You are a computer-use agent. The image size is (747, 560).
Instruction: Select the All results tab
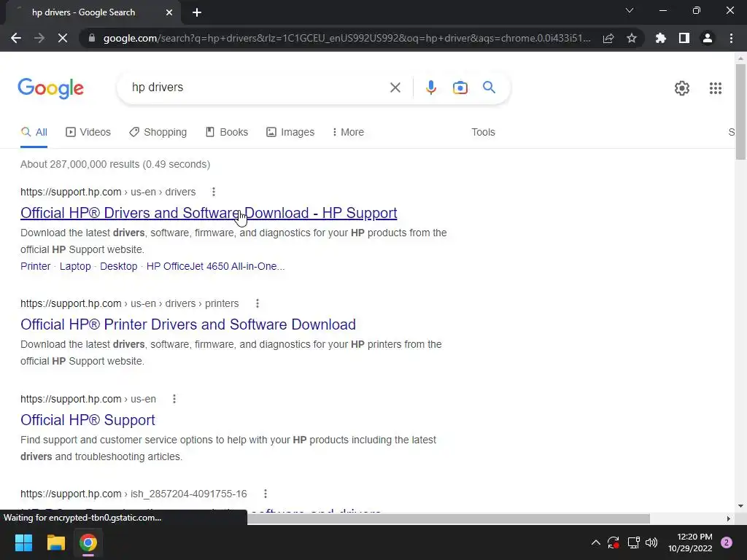pyautogui.click(x=34, y=133)
